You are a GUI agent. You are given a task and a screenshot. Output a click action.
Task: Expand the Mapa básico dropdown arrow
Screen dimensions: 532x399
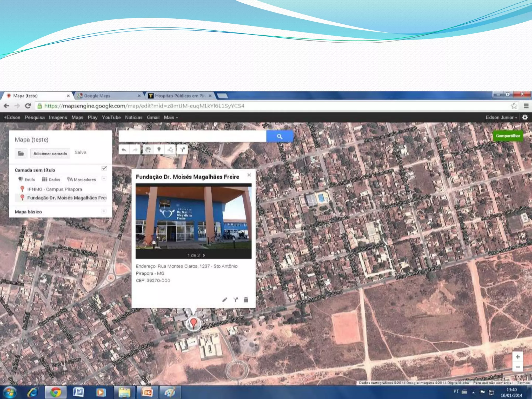(x=104, y=211)
